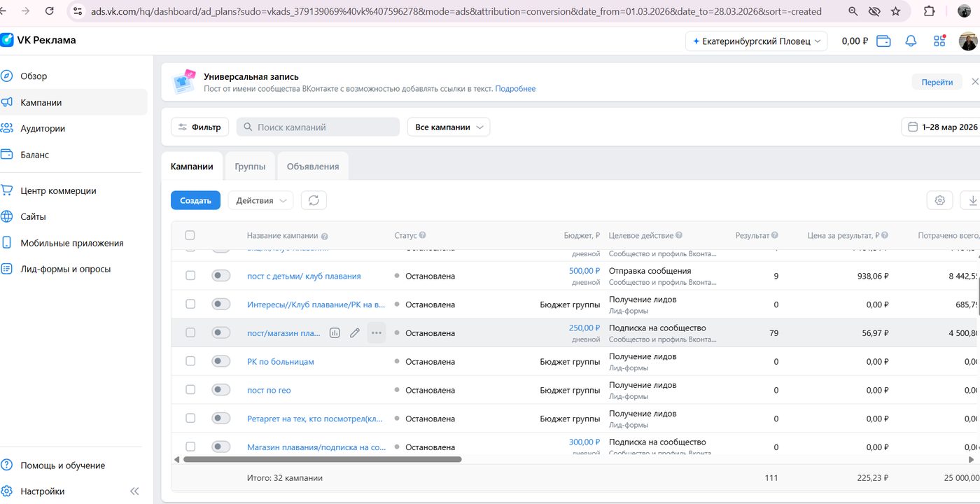The height and width of the screenshot is (504, 980).
Task: Switch to the Группы tab
Action: click(x=250, y=167)
